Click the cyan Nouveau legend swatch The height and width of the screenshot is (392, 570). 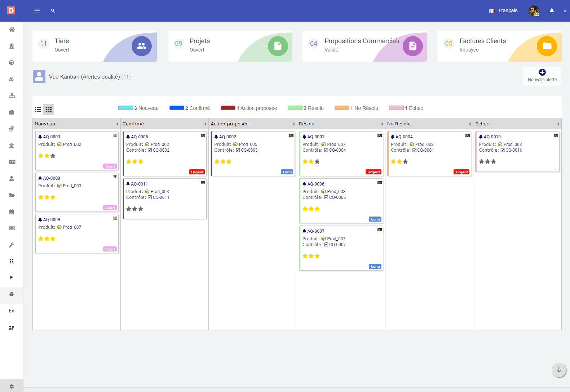(125, 108)
